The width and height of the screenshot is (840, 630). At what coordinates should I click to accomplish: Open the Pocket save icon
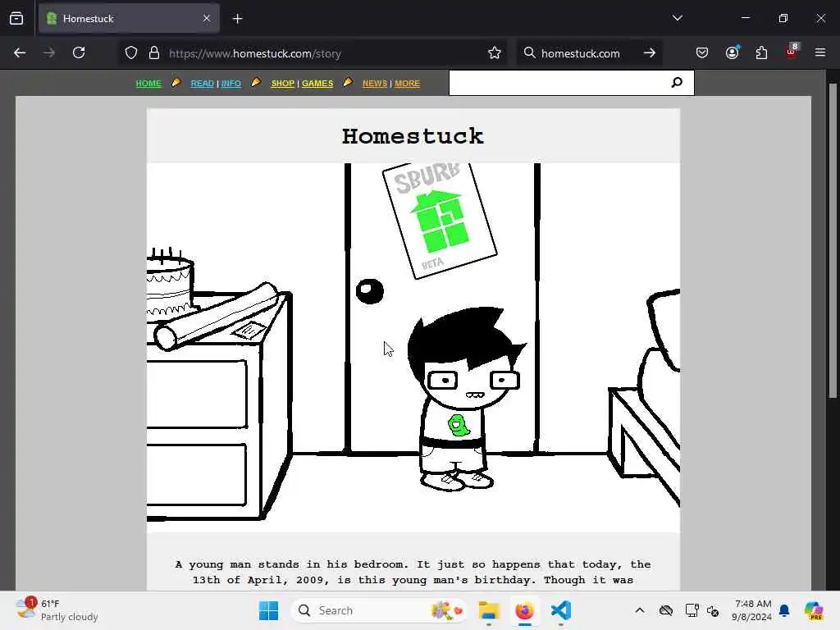tap(702, 52)
